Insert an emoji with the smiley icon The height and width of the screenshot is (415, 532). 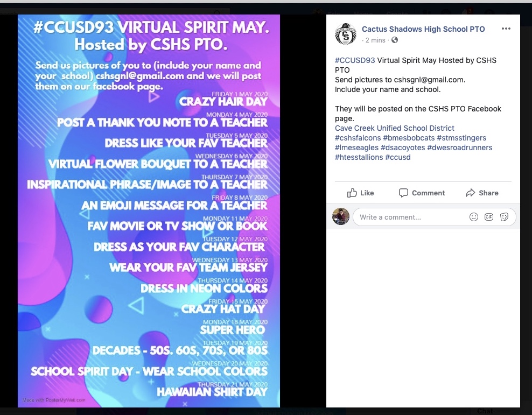[x=474, y=217]
